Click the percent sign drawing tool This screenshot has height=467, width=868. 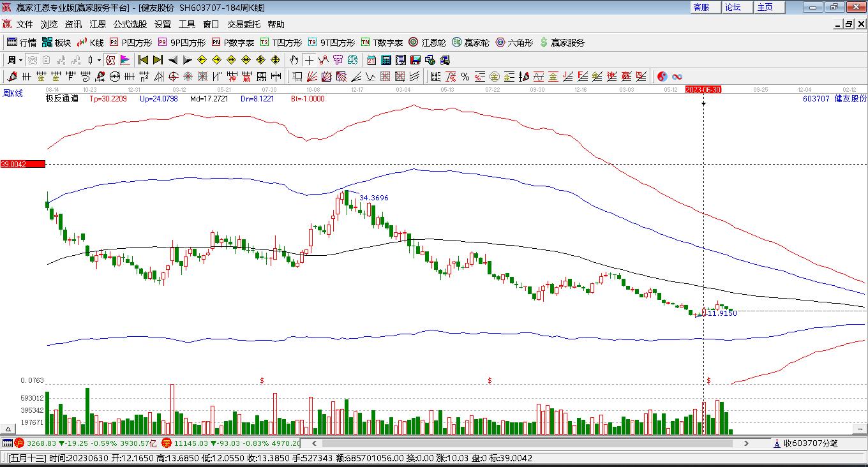[465, 77]
